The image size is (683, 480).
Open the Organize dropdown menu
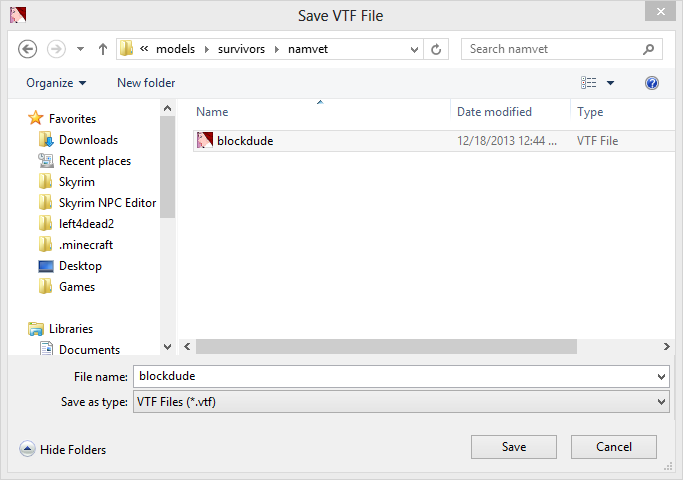tap(56, 83)
